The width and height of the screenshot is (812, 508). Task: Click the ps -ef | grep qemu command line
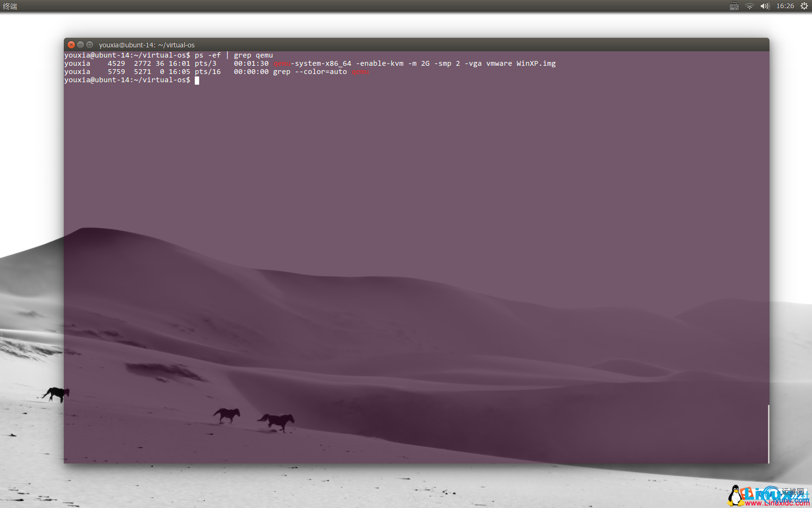point(234,56)
